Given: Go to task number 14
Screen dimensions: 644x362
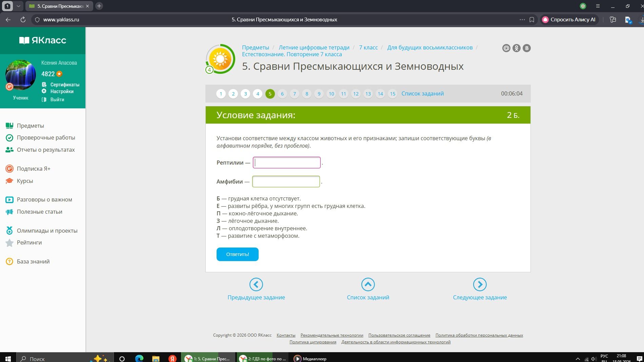Looking at the screenshot, I should point(380,94).
